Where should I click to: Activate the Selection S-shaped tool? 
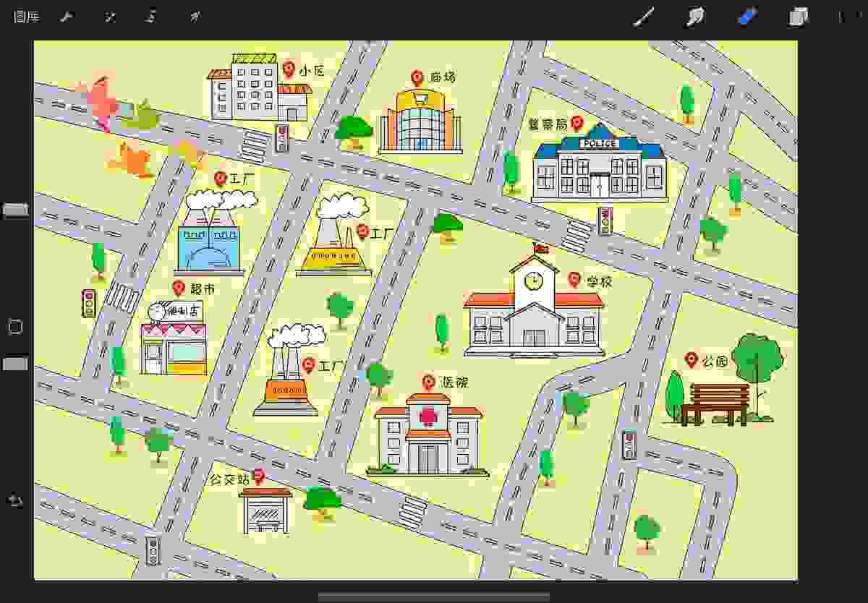click(151, 17)
